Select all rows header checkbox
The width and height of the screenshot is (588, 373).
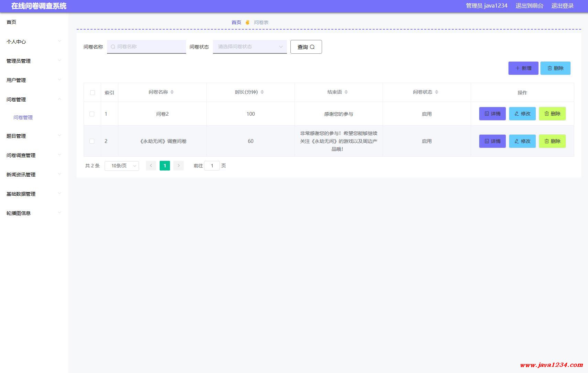pos(93,93)
